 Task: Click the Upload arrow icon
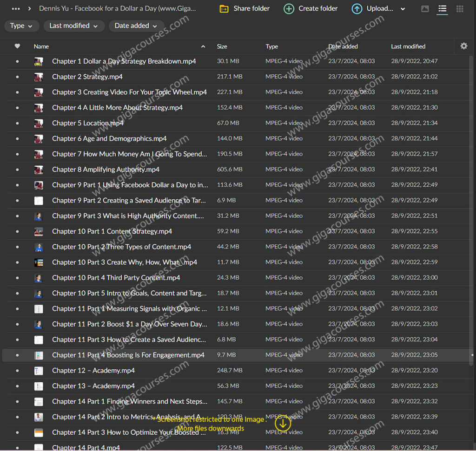357,9
